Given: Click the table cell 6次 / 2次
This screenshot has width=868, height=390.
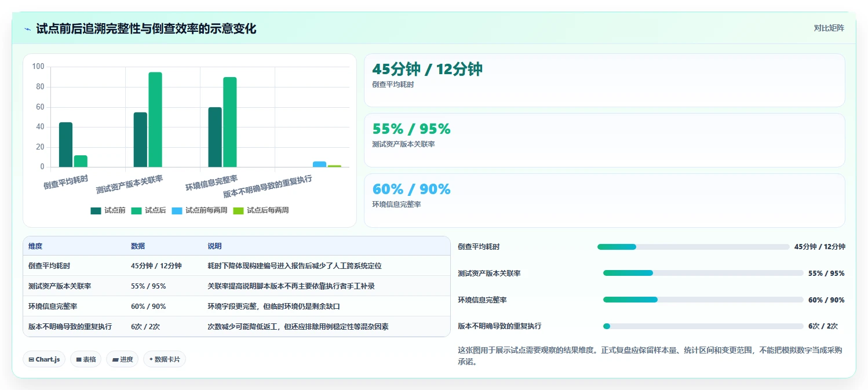Looking at the screenshot, I should (145, 327).
